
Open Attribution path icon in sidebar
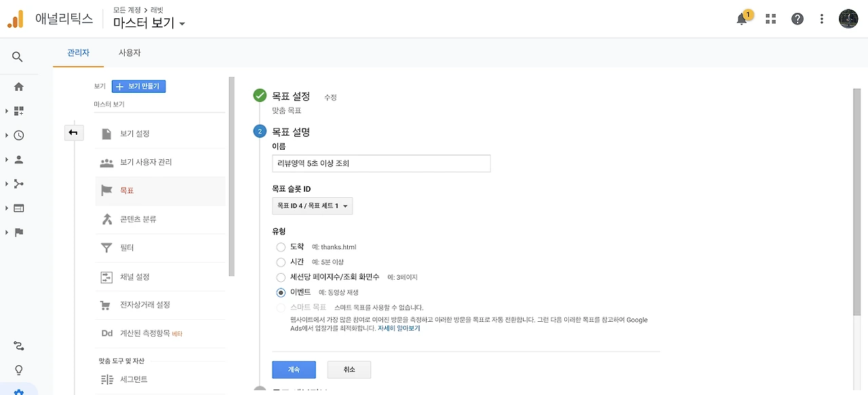(19, 346)
